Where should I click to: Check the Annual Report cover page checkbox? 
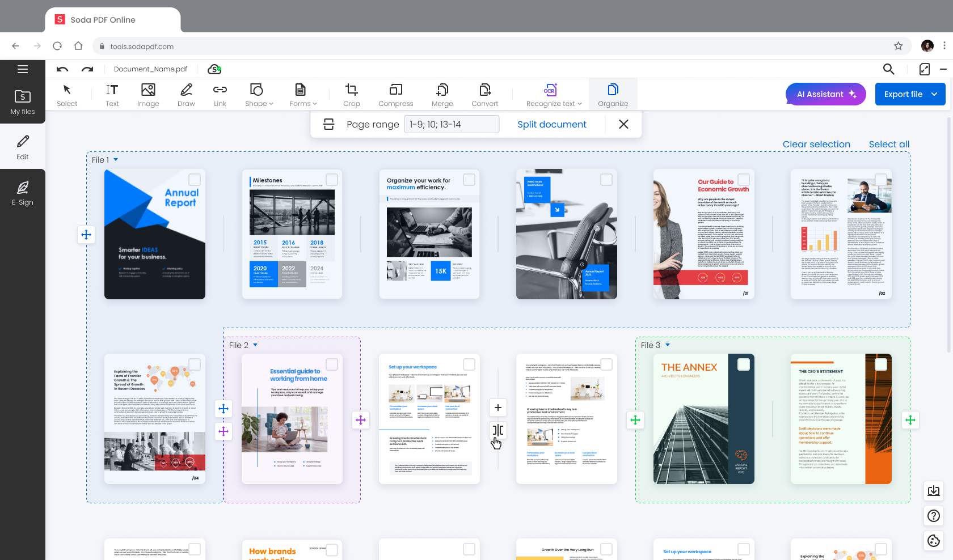(x=195, y=179)
